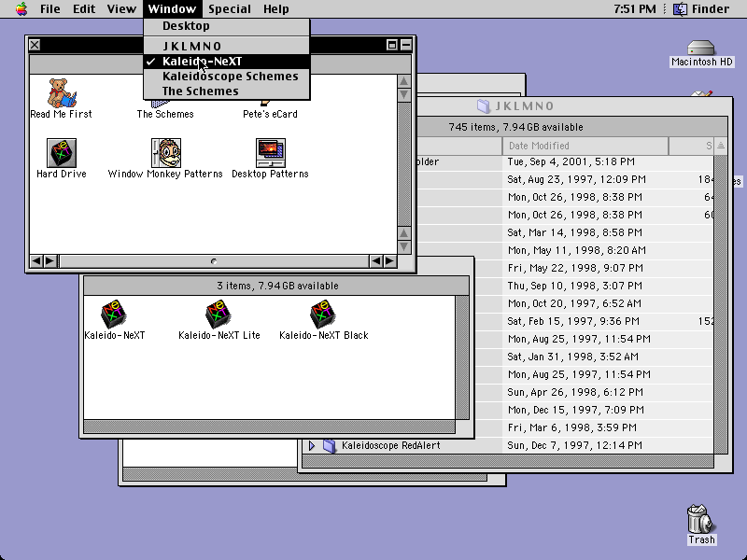Expand the Kaleidoscope RedAlert folder triangle
The height and width of the screenshot is (560, 747).
pos(312,446)
